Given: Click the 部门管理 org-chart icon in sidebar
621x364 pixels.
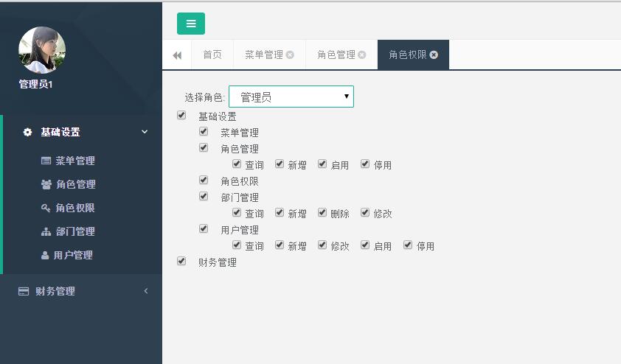Looking at the screenshot, I should tap(46, 231).
